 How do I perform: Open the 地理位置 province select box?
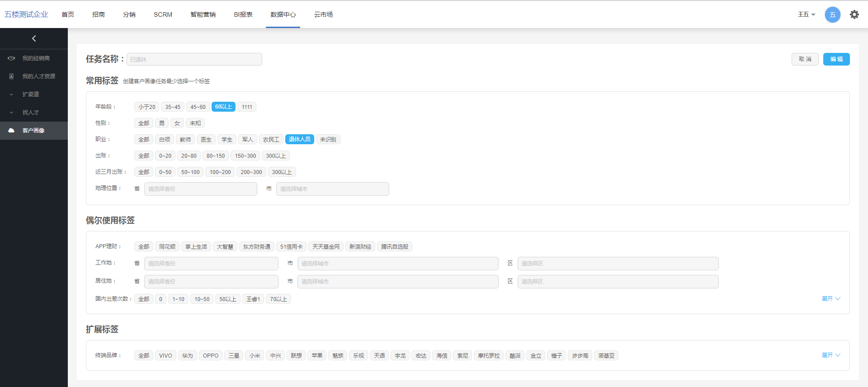click(x=200, y=189)
